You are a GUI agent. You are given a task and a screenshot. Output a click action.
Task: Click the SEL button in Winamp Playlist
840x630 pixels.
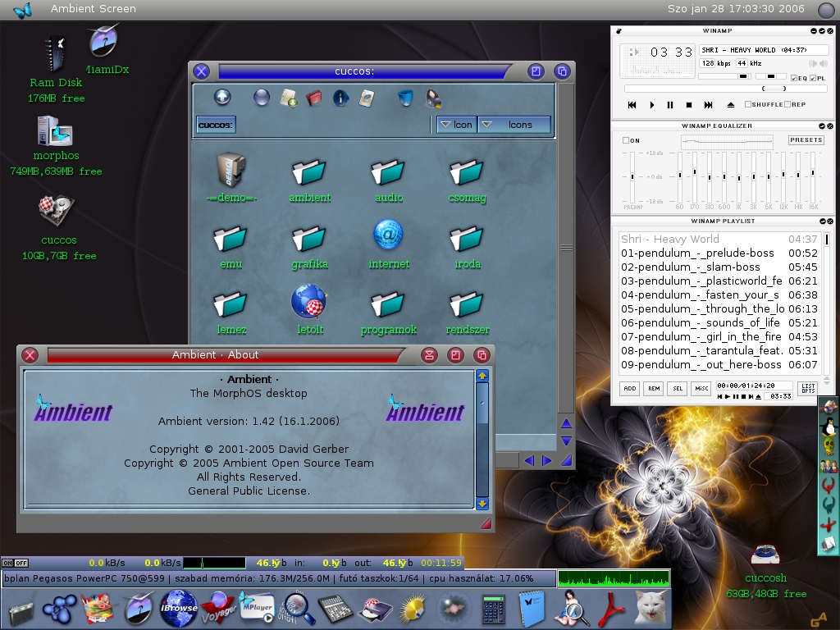(678, 388)
